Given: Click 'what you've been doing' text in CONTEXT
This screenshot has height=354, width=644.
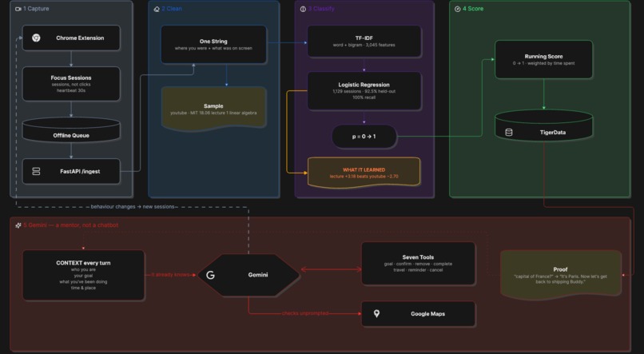Looking at the screenshot, I should 83,282.
